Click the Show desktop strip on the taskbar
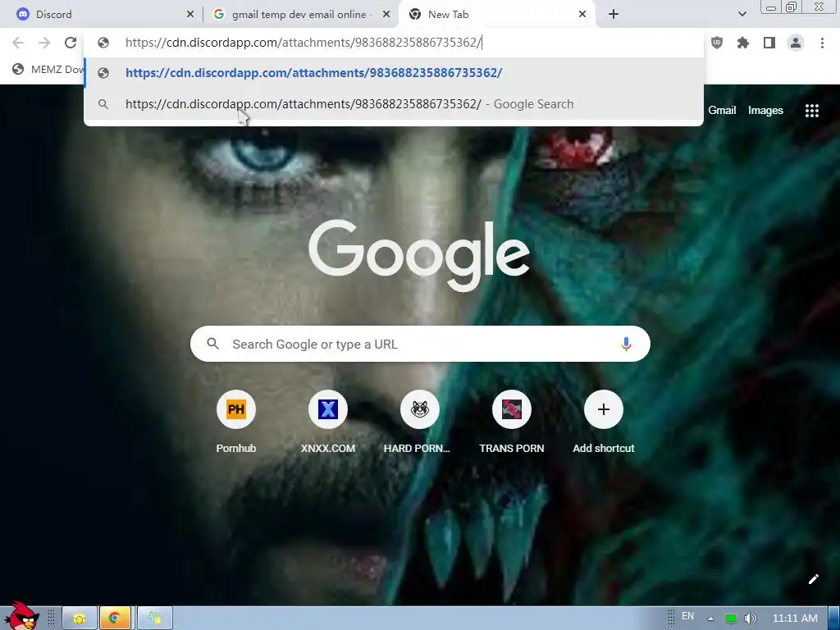This screenshot has width=840, height=630. (834, 619)
